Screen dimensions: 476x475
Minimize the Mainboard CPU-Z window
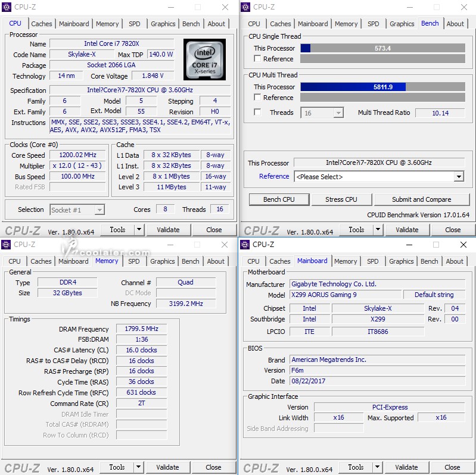pos(409,245)
